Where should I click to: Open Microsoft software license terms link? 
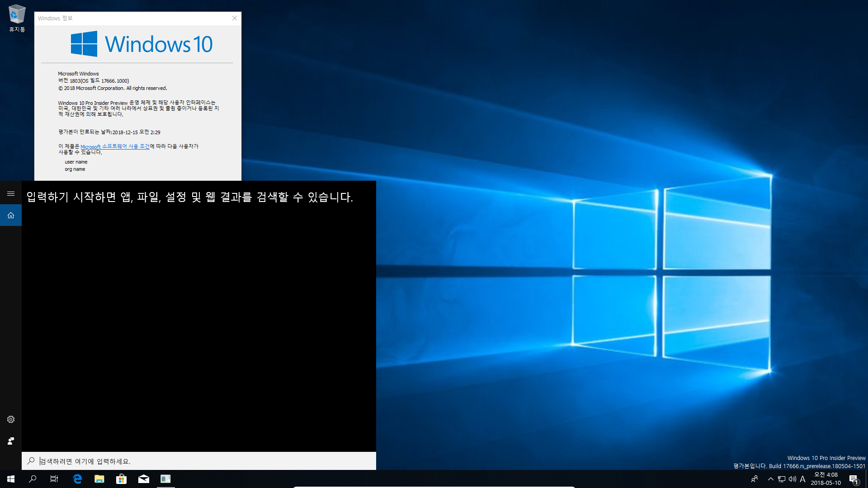pyautogui.click(x=115, y=146)
